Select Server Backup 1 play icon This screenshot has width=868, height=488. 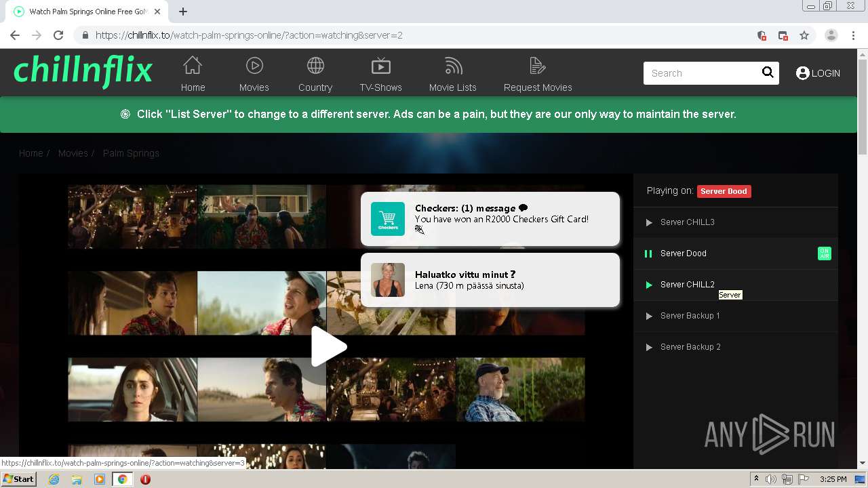point(649,316)
